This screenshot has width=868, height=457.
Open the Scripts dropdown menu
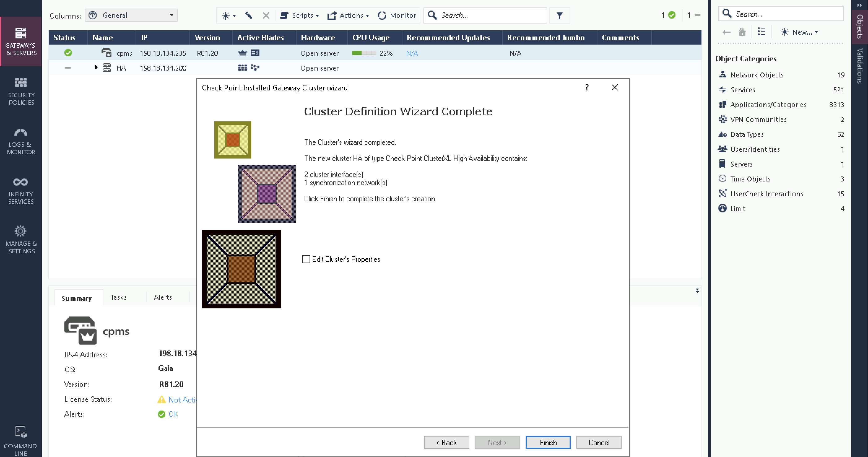click(x=299, y=15)
